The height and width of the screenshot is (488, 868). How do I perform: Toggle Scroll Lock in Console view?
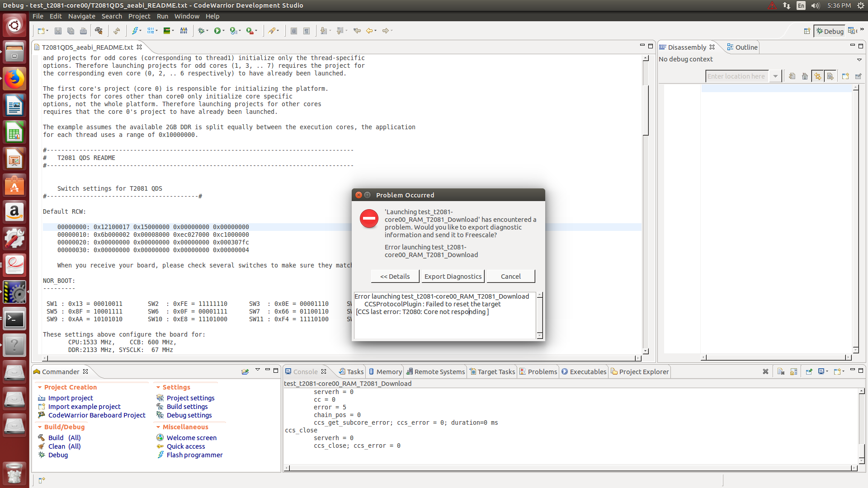click(x=793, y=371)
